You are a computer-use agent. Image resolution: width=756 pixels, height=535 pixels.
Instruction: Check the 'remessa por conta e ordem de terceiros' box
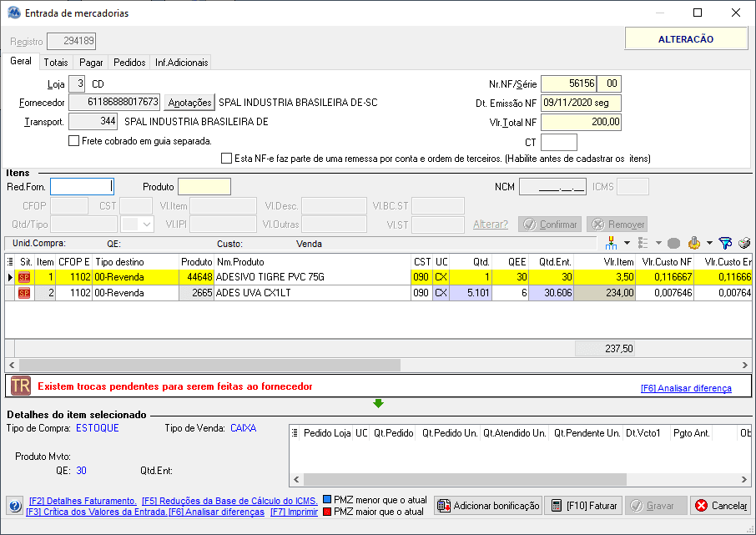pos(226,158)
